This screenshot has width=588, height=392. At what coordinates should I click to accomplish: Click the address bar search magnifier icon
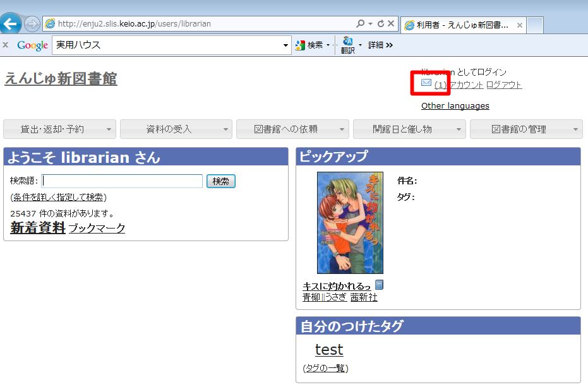[361, 23]
